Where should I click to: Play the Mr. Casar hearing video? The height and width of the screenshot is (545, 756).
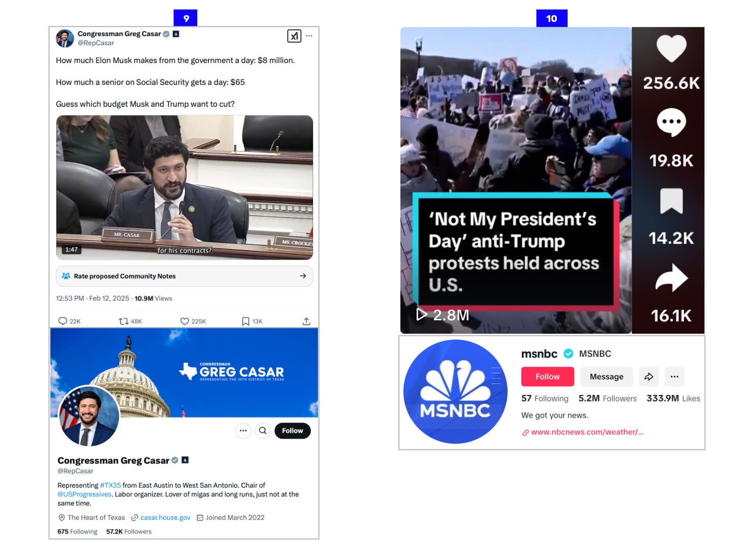[x=184, y=188]
